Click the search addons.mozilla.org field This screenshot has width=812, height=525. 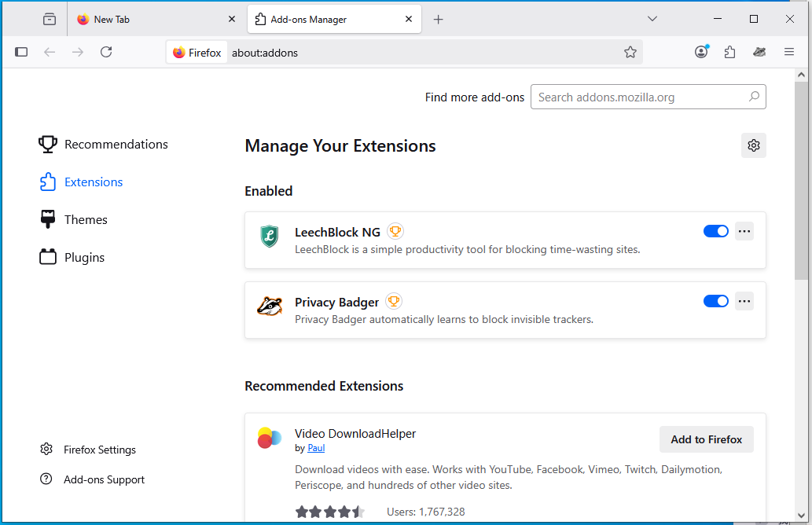[x=641, y=97]
